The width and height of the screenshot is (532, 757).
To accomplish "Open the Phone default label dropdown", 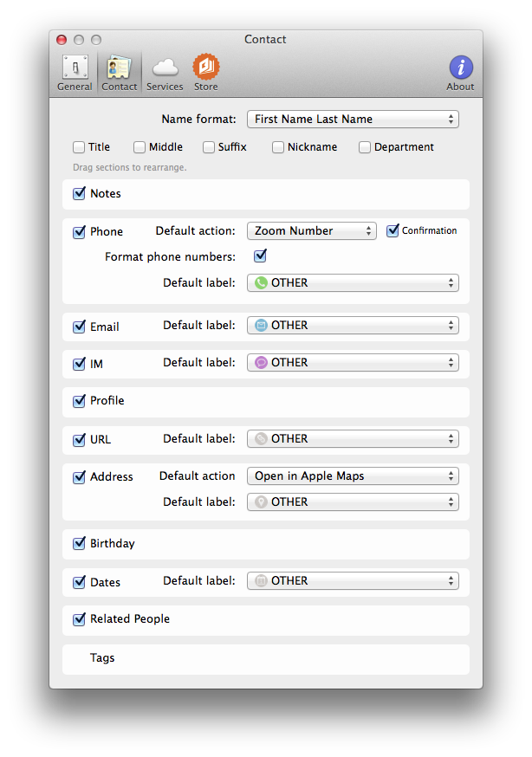I will pyautogui.click(x=353, y=283).
